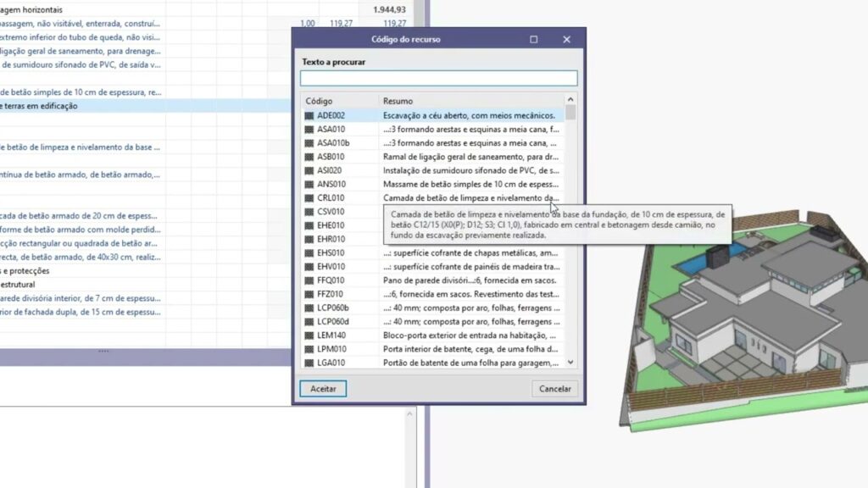Click the icon next to ANS010
The height and width of the screenshot is (488, 868).
pyautogui.click(x=309, y=184)
